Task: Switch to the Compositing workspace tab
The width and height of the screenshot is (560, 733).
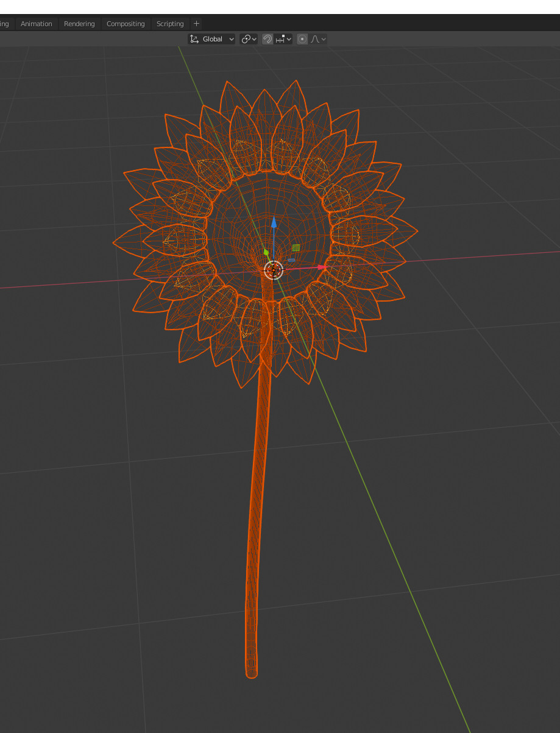Action: pyautogui.click(x=125, y=23)
